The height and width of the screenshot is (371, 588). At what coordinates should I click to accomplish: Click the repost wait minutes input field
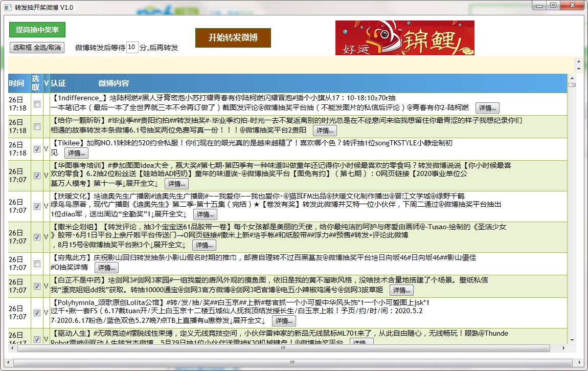pyautogui.click(x=132, y=48)
